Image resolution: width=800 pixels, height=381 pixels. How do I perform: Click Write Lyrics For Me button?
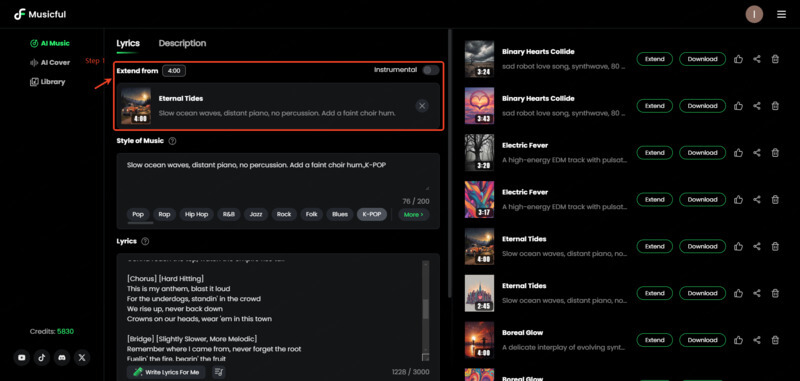166,372
